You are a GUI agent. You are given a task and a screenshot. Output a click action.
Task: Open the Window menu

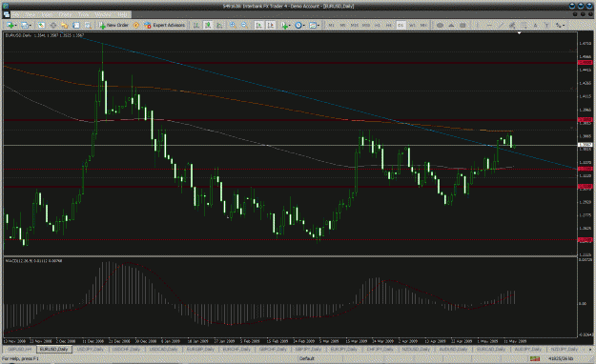point(103,14)
